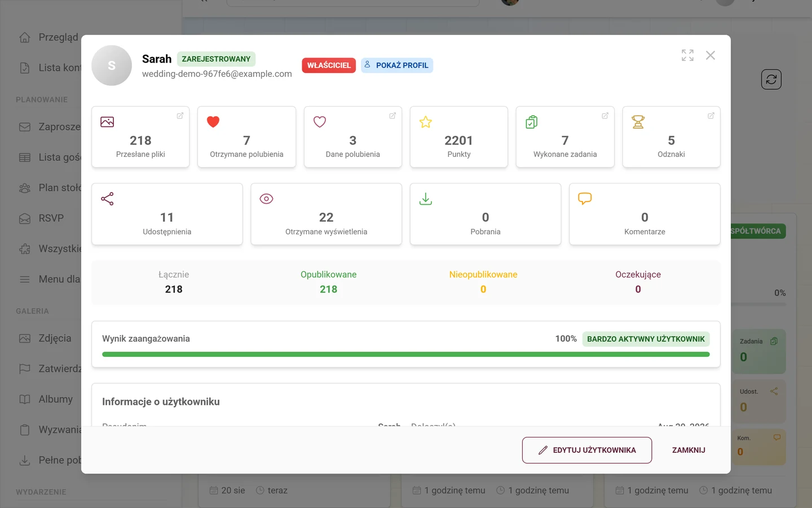
Task: Click the engagement score progress bar
Action: coord(406,354)
